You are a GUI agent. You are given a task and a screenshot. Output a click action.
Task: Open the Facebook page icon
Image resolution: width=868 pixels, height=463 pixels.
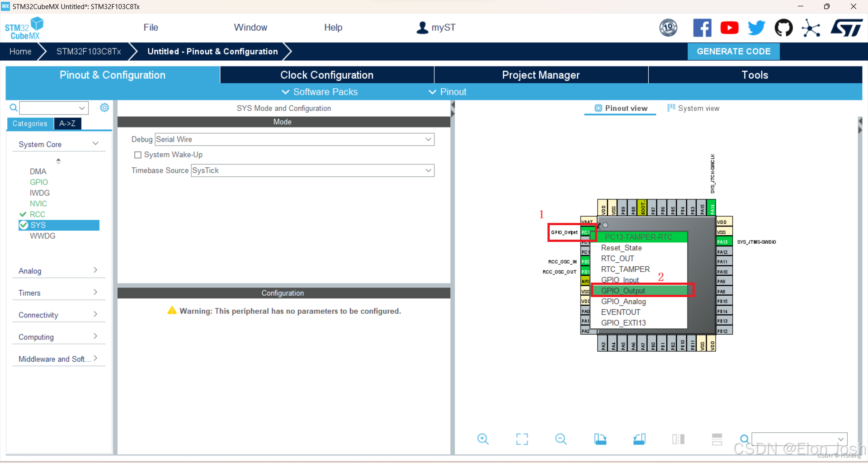tap(702, 28)
